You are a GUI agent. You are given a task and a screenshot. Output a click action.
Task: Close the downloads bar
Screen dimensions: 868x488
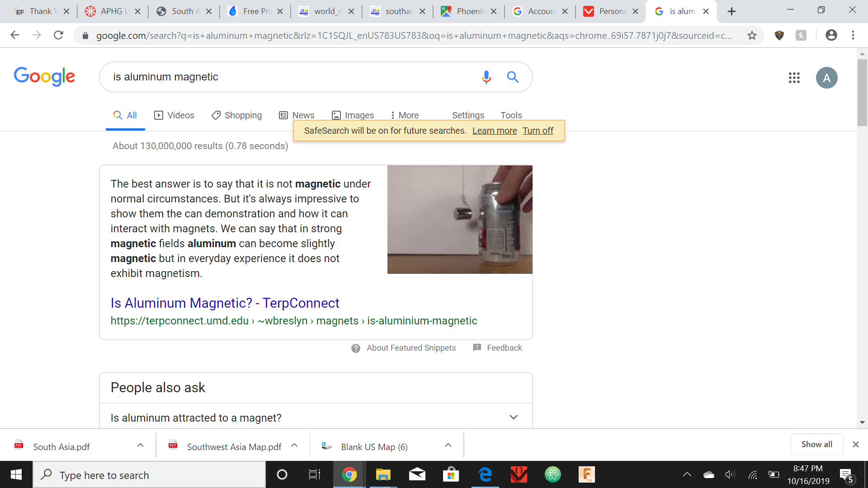(855, 445)
